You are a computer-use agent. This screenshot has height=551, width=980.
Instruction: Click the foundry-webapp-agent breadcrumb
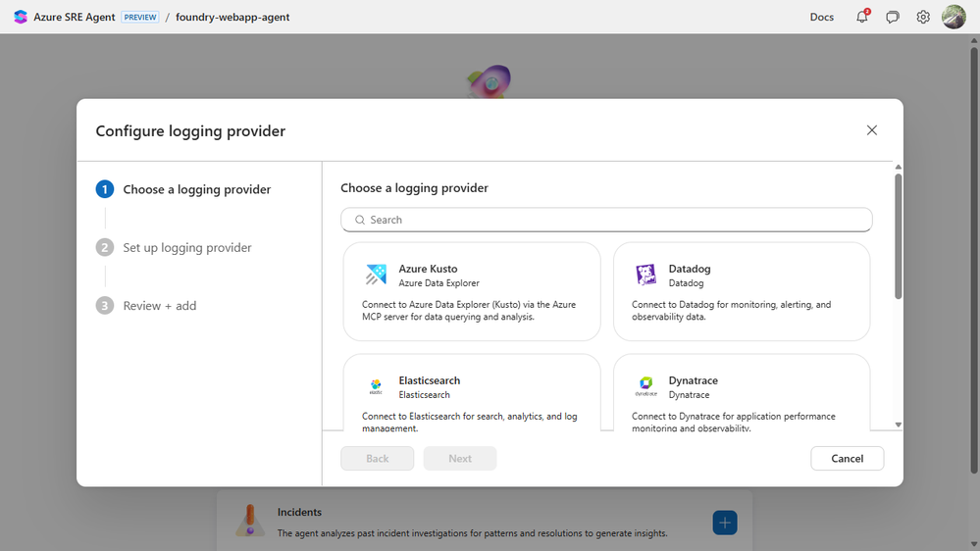tap(232, 17)
